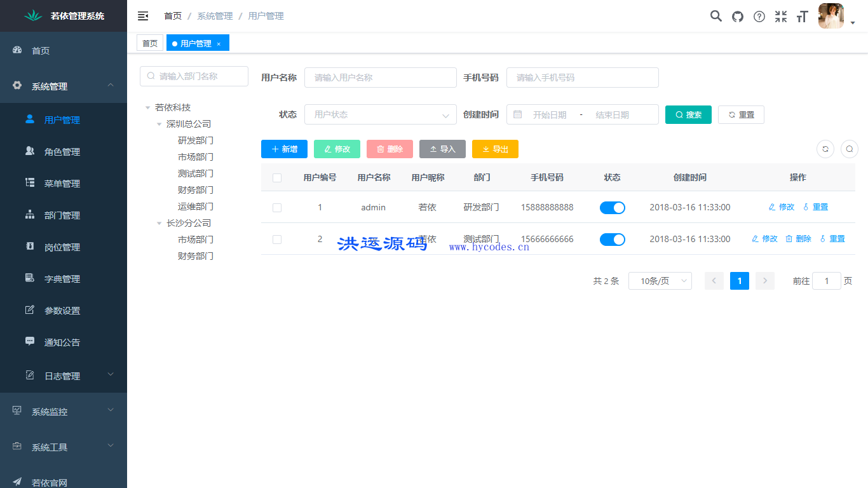This screenshot has width=868, height=488.
Task: Open the 10条/页 page size dropdown
Action: (660, 281)
